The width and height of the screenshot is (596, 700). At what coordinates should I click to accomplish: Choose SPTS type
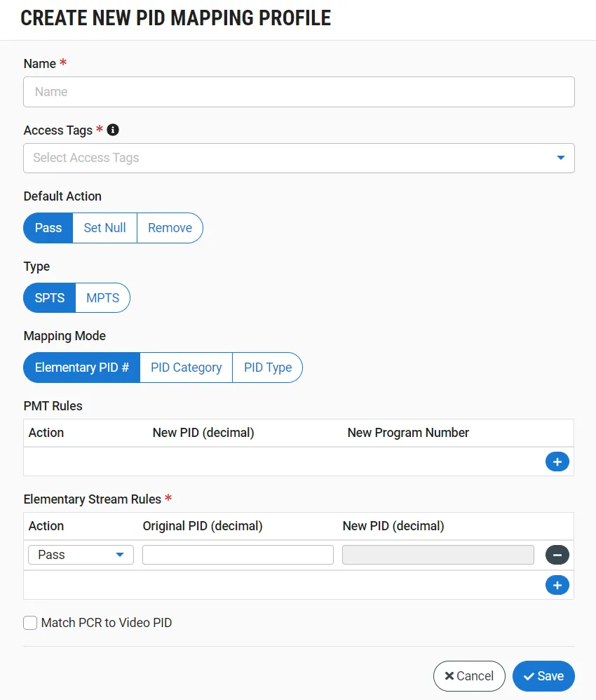pos(50,298)
